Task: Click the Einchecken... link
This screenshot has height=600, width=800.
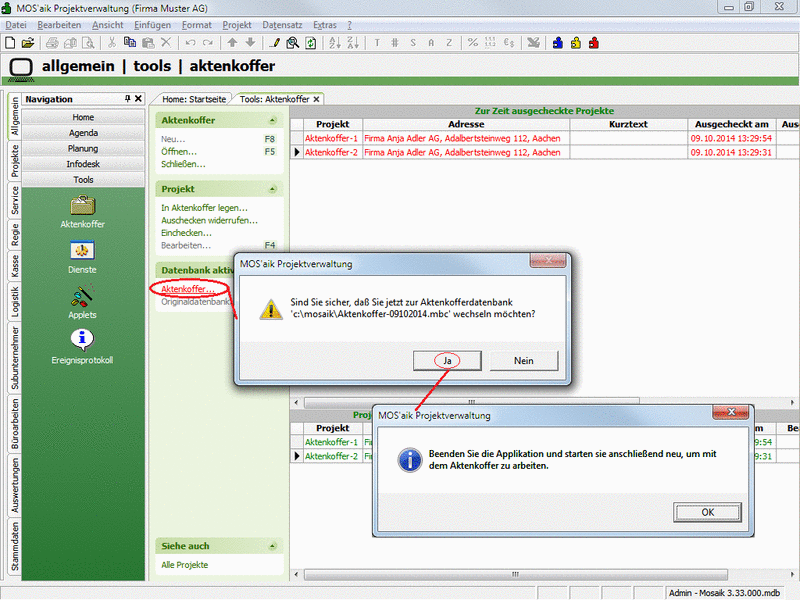Action: click(186, 233)
